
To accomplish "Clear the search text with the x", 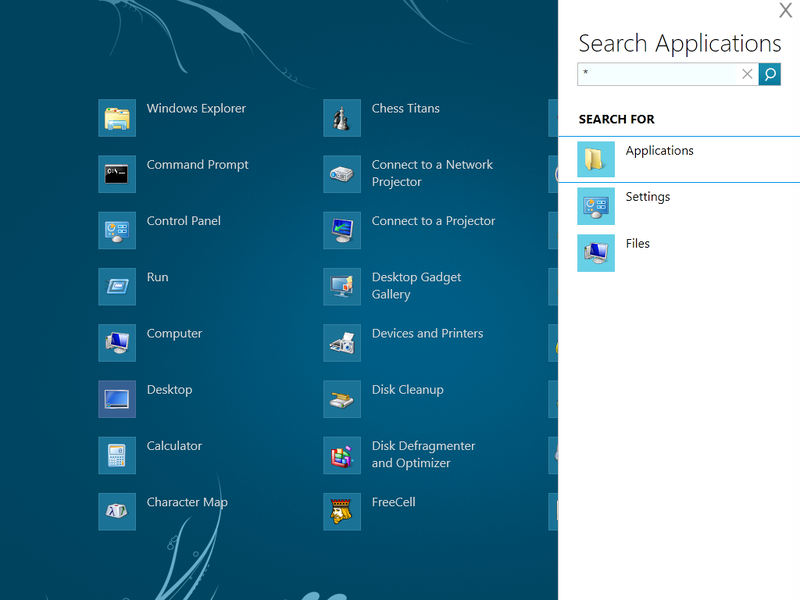I will tap(747, 74).
